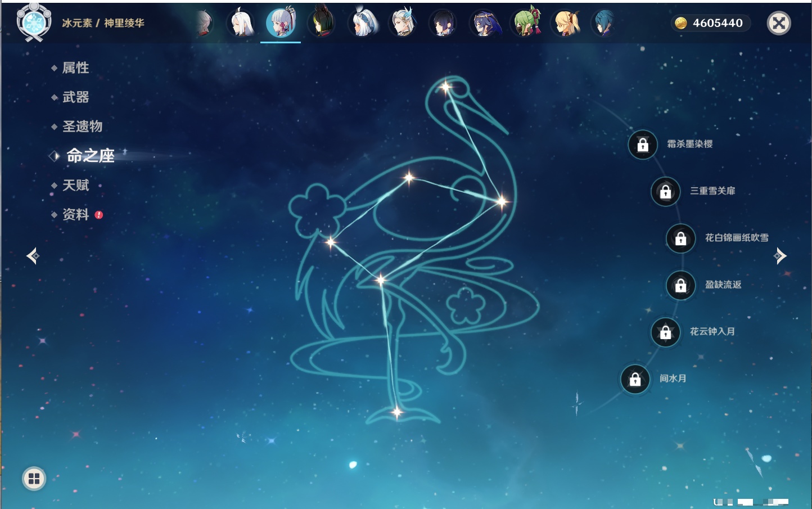Close the character screen with X button
The height and width of the screenshot is (509, 812).
tap(779, 23)
